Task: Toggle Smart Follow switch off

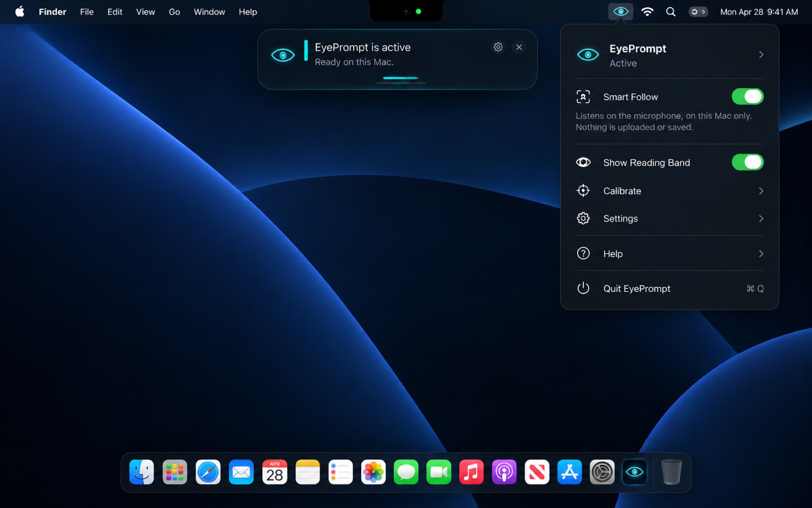Action: (747, 97)
